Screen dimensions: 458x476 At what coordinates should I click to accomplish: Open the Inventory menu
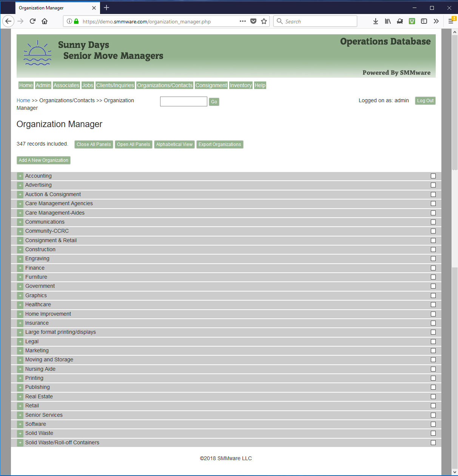tap(241, 85)
